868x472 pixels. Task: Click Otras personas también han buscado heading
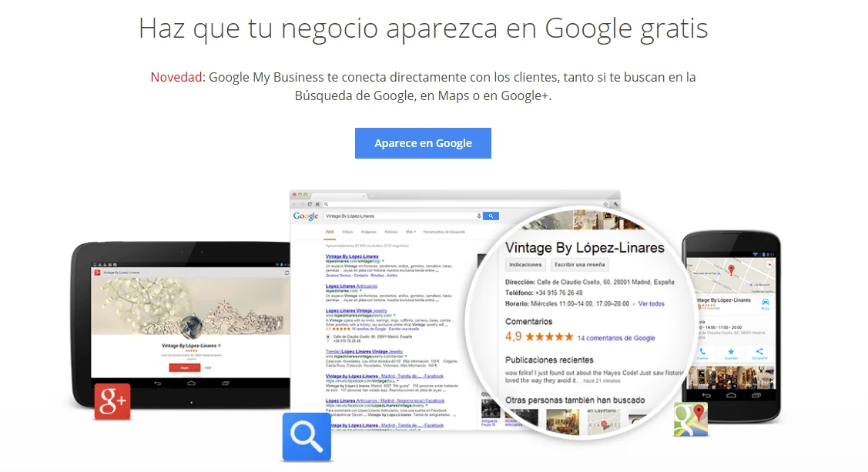[x=575, y=400]
